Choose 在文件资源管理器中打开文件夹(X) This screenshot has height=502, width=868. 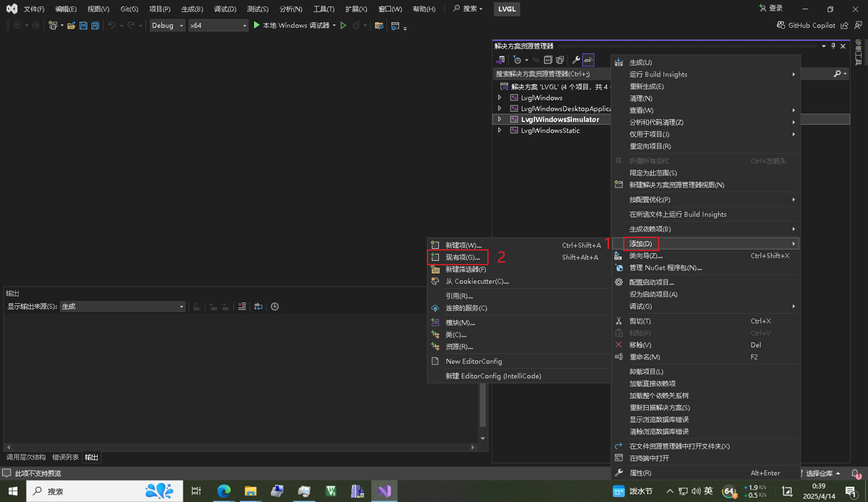705,446
